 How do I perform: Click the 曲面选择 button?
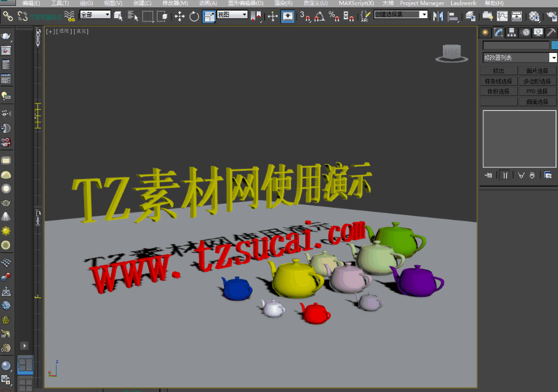click(537, 102)
